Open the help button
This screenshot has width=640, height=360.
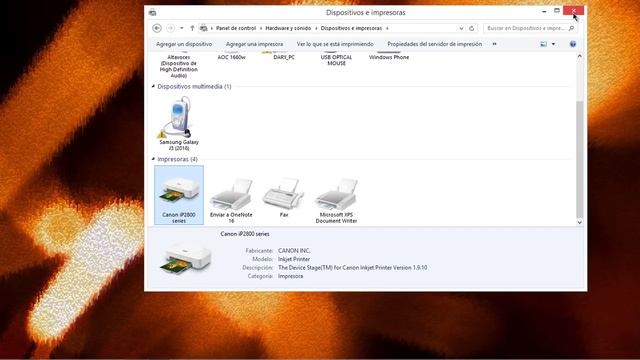coord(573,44)
